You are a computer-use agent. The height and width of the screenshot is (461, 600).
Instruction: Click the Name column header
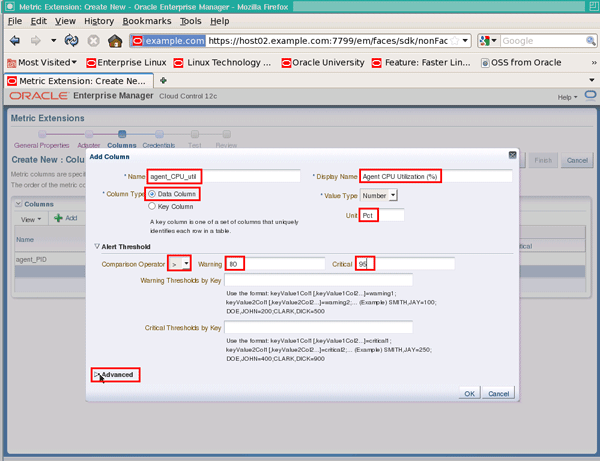tap(25, 239)
